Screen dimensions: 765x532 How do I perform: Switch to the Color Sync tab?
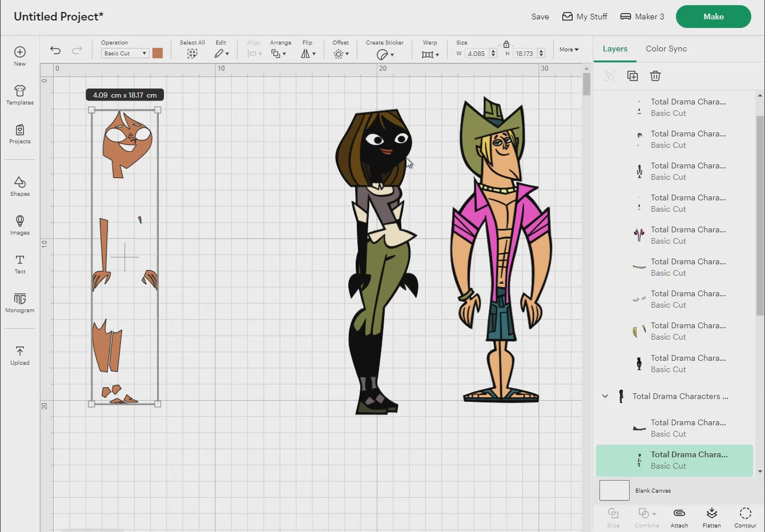coord(666,49)
